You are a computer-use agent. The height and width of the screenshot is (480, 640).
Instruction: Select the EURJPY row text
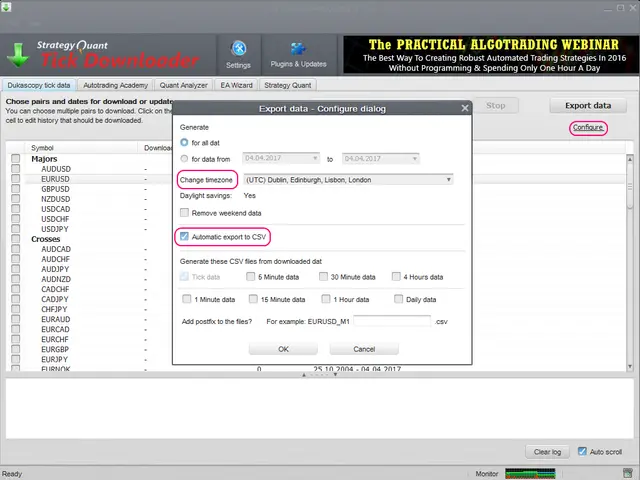(x=54, y=359)
